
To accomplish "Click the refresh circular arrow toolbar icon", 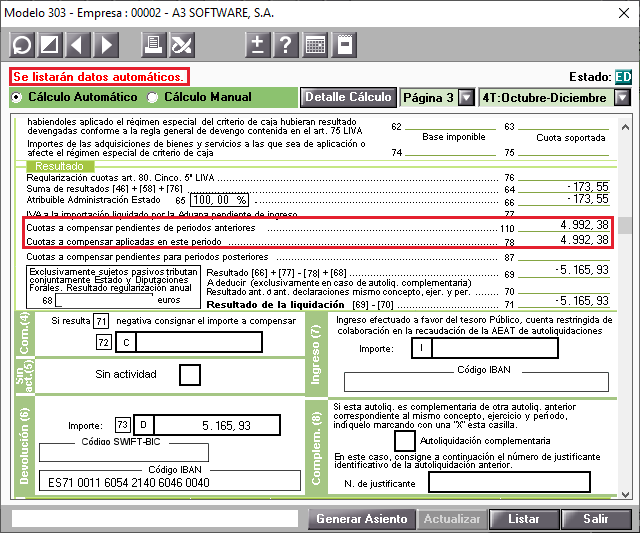I will click(x=22, y=44).
